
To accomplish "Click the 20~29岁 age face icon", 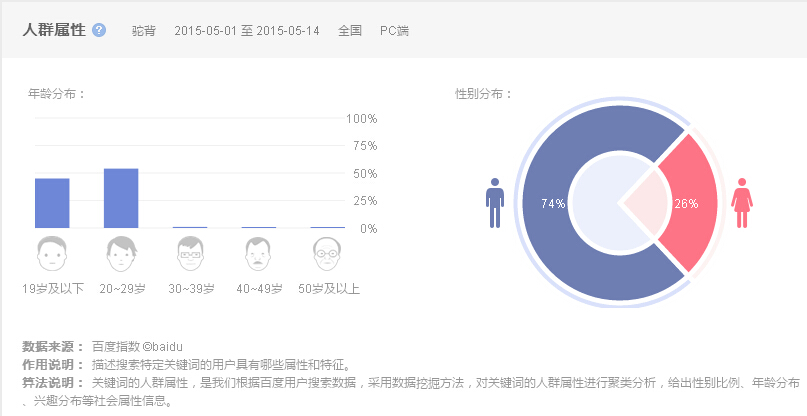I will point(121,254).
